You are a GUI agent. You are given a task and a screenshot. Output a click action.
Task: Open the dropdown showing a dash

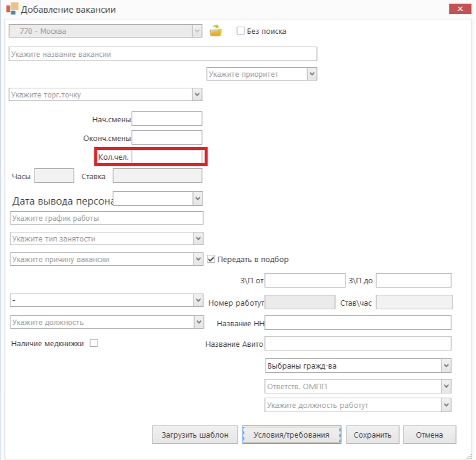pos(198,300)
